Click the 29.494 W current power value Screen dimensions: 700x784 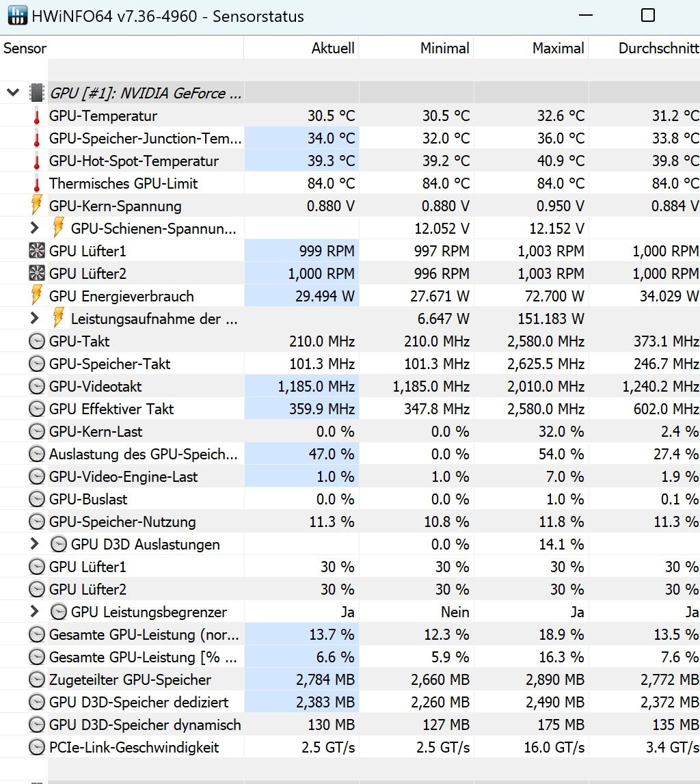pyautogui.click(x=325, y=296)
